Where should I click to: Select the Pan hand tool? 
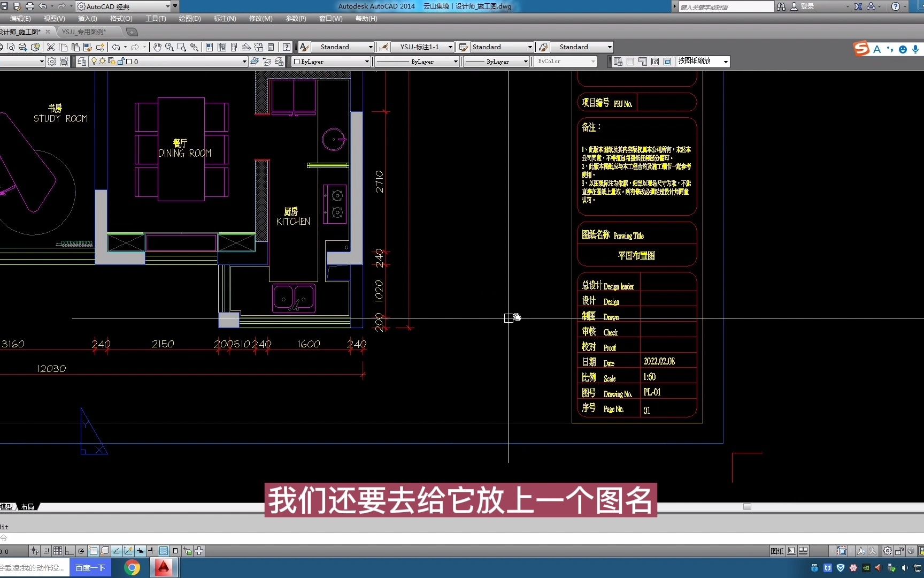157,47
